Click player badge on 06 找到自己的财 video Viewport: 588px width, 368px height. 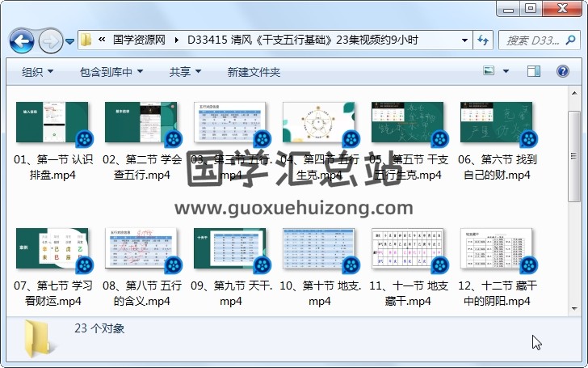point(529,140)
